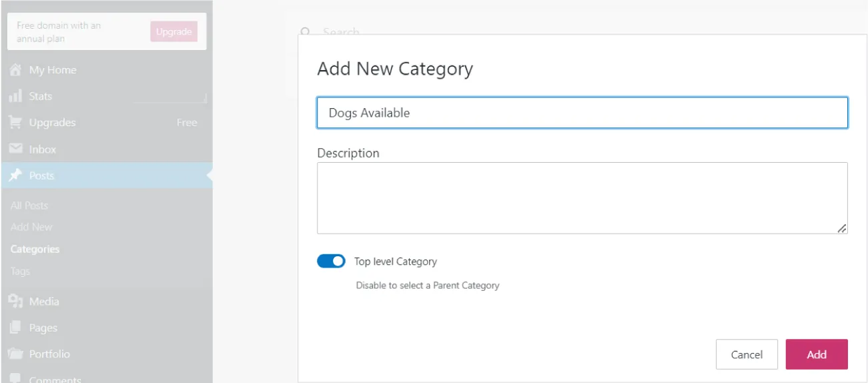
Task: Go to Tags submenu item
Action: tap(20, 271)
